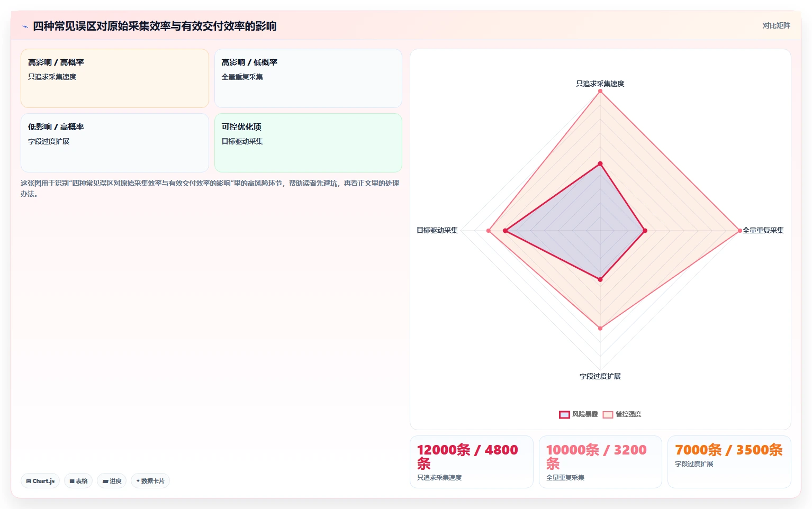This screenshot has width=812, height=509.
Task: Click the 目标驱动采集 radar axis label
Action: 437,230
